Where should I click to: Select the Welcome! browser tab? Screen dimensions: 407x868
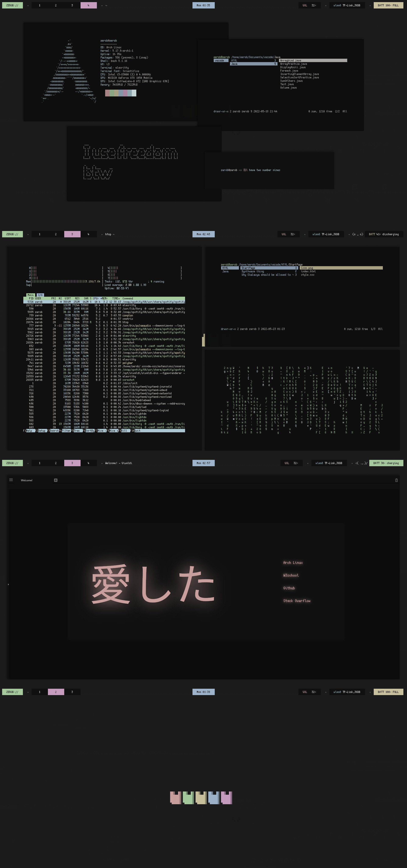[x=27, y=480]
